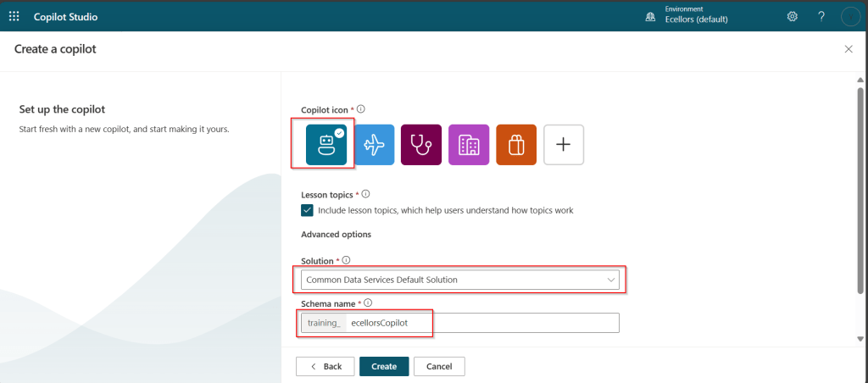
Task: Go Back to previous step
Action: [325, 366]
